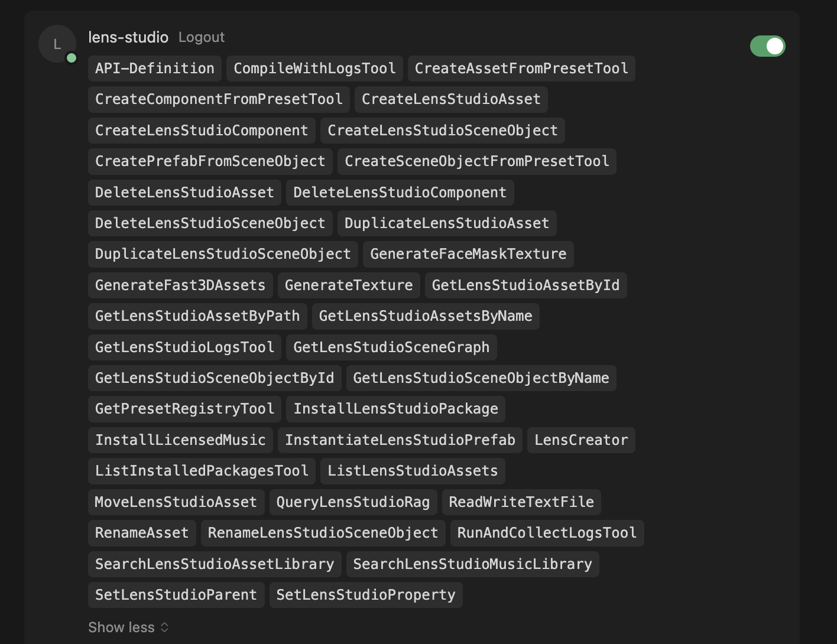
Task: Choose the GenerateFaceMaskTexture tool
Action: click(x=468, y=254)
